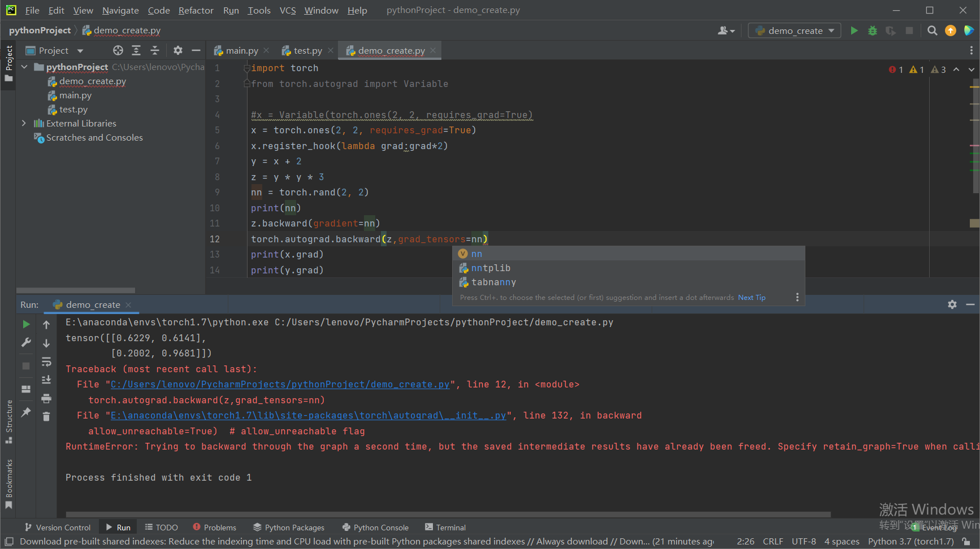Start debugging with the bug icon
Screen dimensions: 980x549
point(873,30)
